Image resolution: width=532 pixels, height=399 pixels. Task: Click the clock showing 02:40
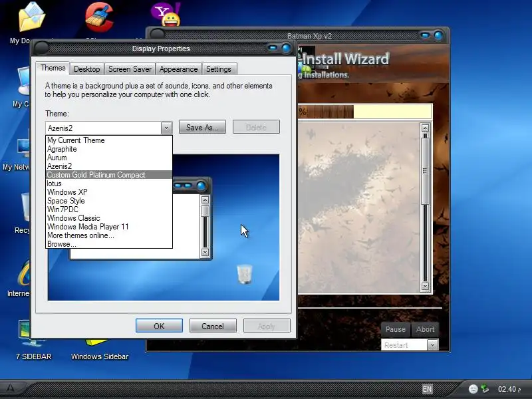tap(509, 389)
